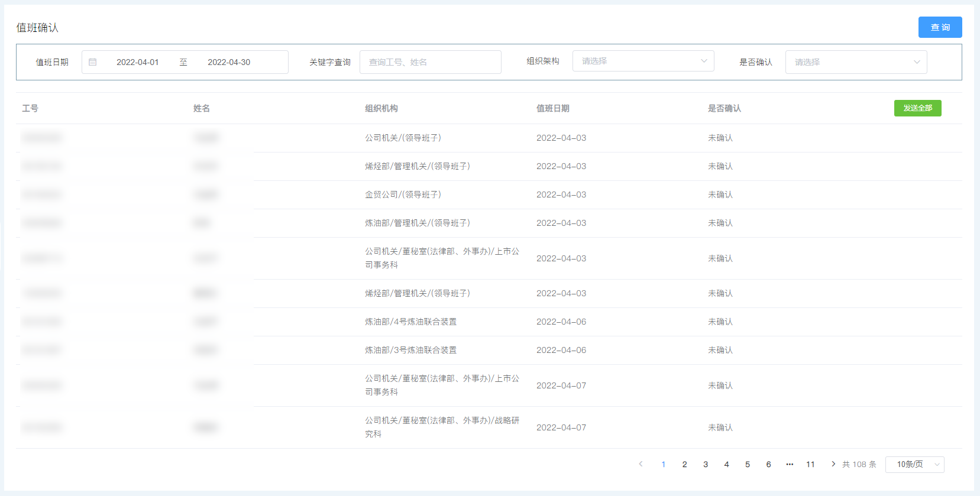Screen dimensions: 980x496
Task: Open the 是否确认 dropdown
Action: [856, 62]
